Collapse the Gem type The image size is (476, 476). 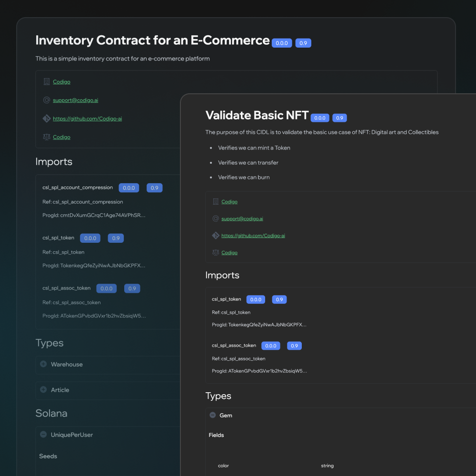[213, 416]
